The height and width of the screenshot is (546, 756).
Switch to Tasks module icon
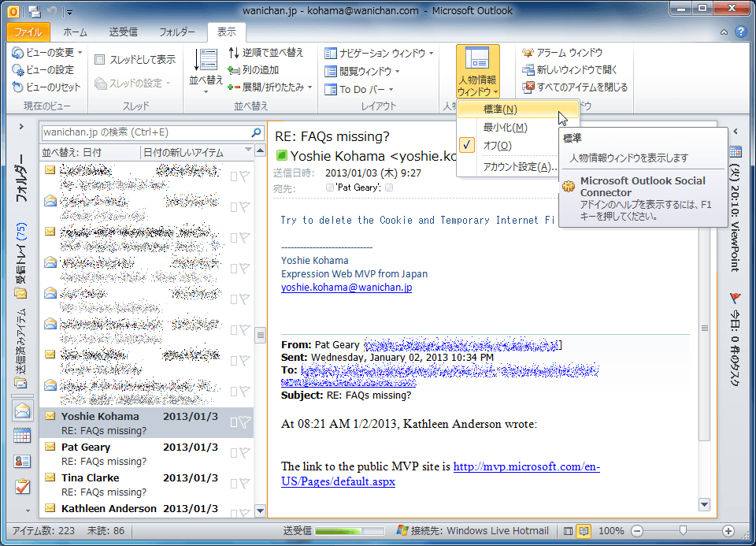pyautogui.click(x=22, y=487)
